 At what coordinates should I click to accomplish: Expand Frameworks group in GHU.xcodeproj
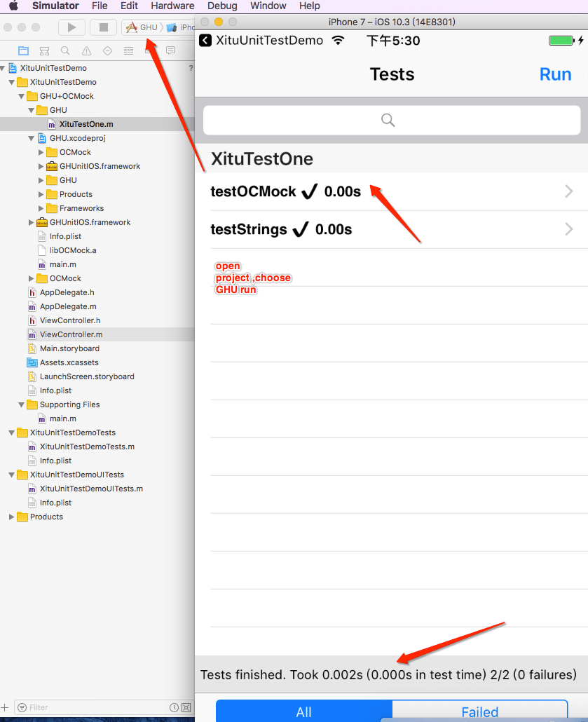click(x=41, y=208)
